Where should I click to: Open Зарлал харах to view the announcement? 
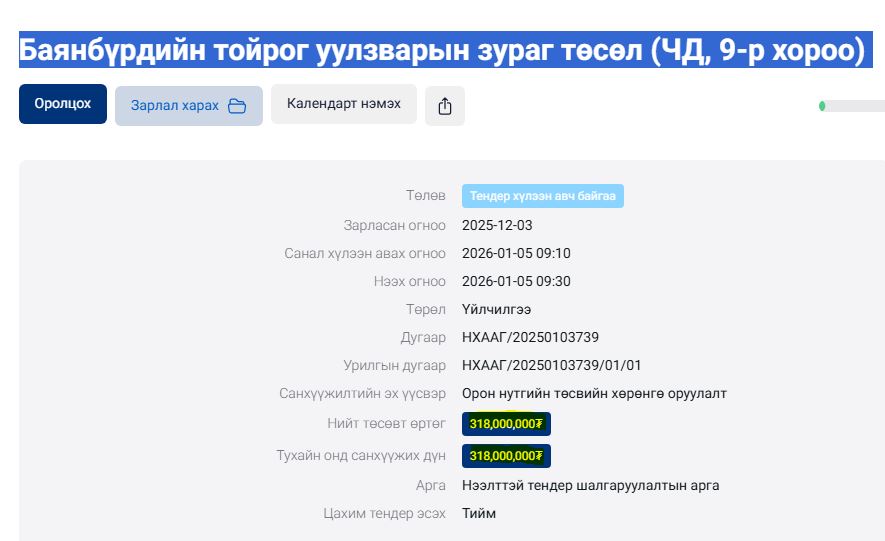(188, 106)
